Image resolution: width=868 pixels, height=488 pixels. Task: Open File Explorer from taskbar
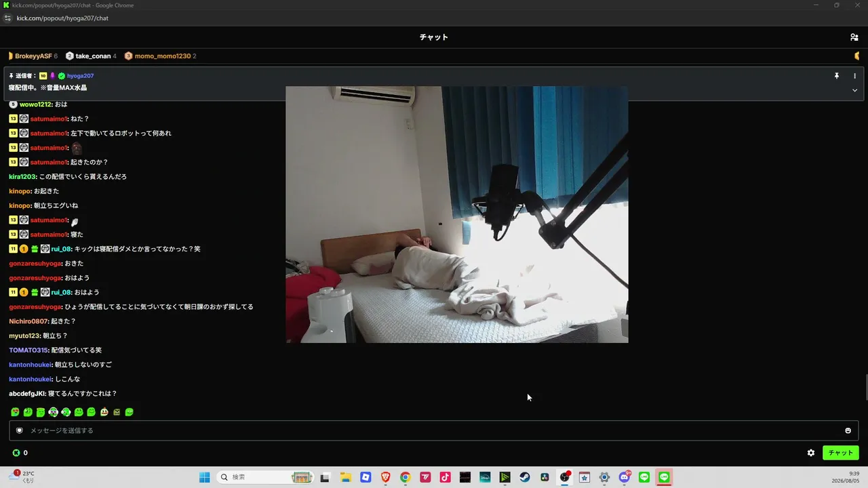344,477
